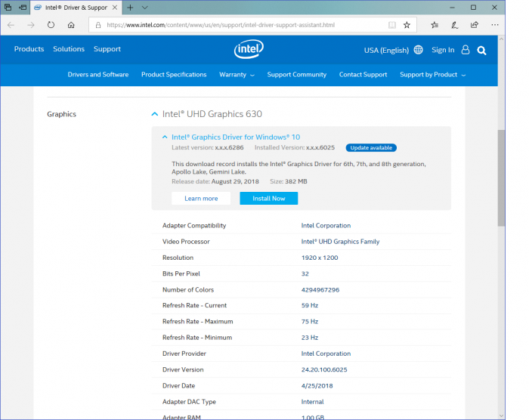
Task: Select the 75 Hz maximum refresh value
Action: 310,322
